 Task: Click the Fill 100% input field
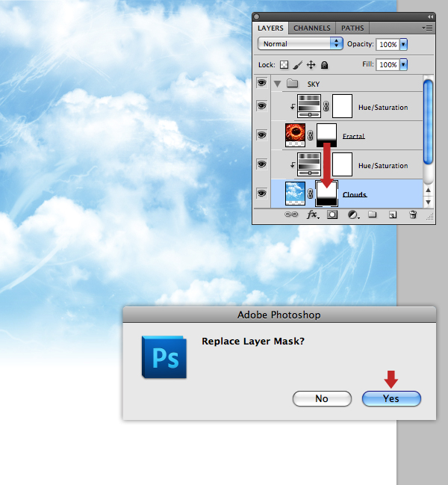[x=388, y=65]
